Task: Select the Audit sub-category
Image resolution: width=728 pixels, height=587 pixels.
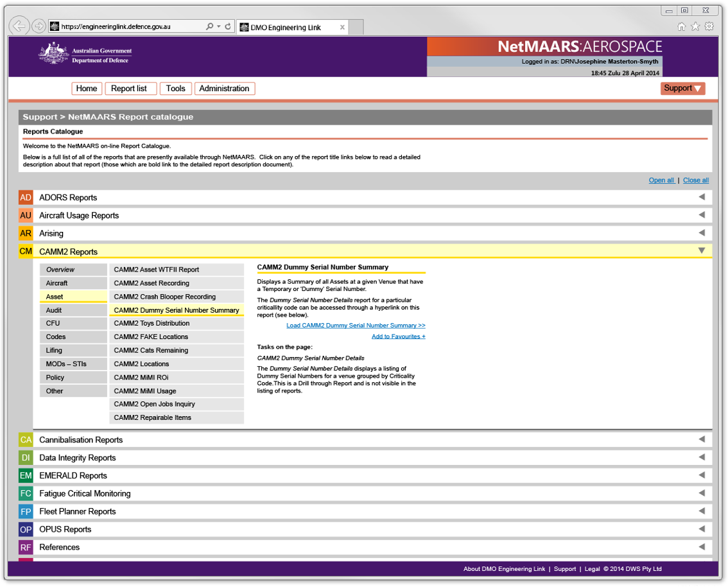Action: (73, 310)
